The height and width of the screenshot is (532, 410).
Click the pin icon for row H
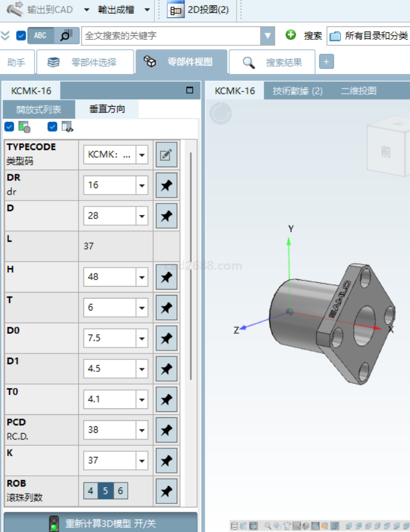click(x=167, y=277)
